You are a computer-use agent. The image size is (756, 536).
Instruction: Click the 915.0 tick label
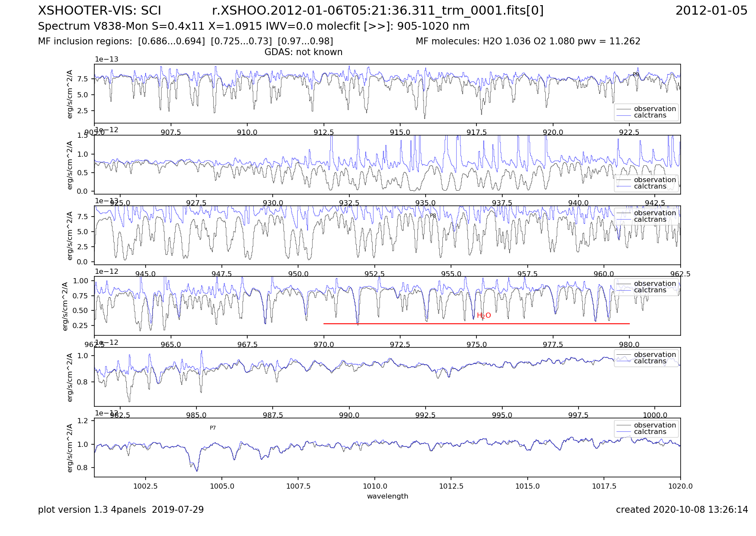(x=400, y=132)
